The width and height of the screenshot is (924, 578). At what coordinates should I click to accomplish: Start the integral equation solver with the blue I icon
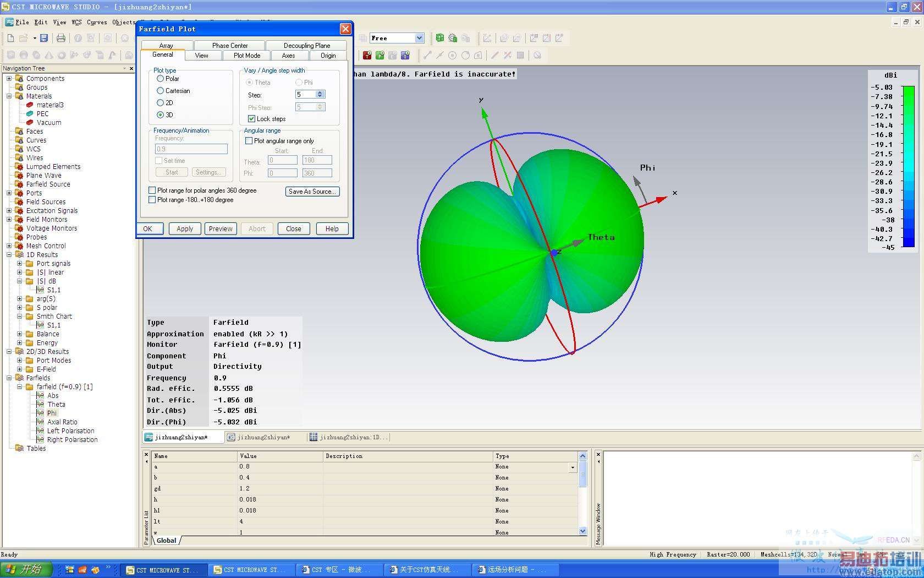click(405, 55)
